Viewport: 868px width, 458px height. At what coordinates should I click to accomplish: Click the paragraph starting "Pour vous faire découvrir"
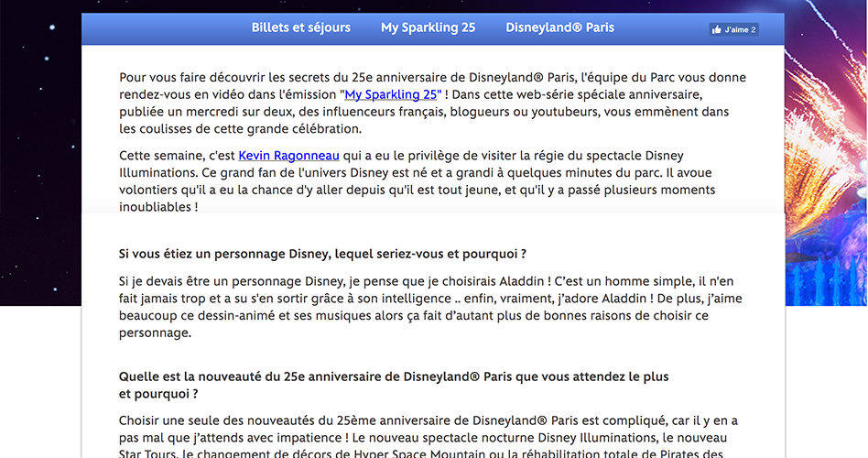point(432,103)
